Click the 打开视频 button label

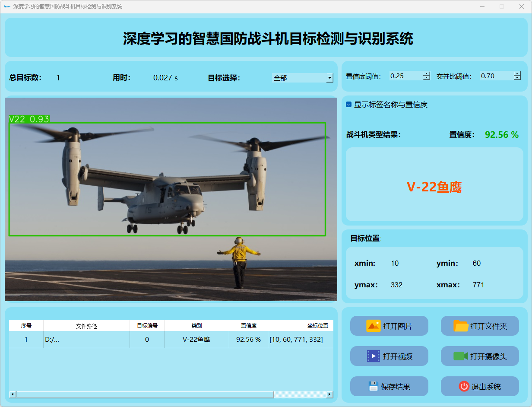tap(398, 356)
